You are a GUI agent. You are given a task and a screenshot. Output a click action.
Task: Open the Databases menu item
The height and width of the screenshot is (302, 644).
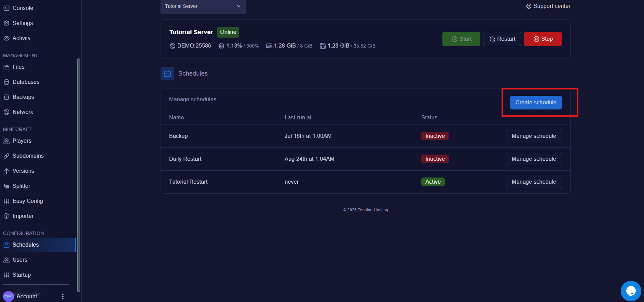coord(38,82)
